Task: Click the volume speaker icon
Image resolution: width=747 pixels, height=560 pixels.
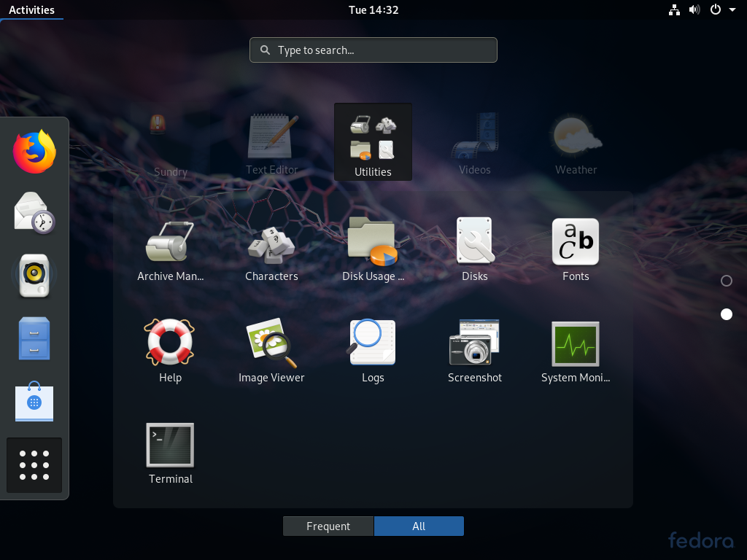Action: (694, 9)
